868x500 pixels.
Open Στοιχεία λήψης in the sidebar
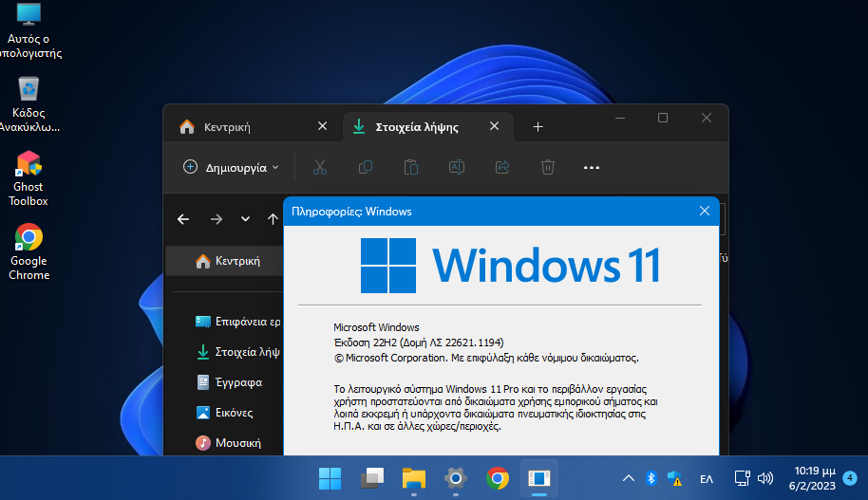click(x=238, y=352)
